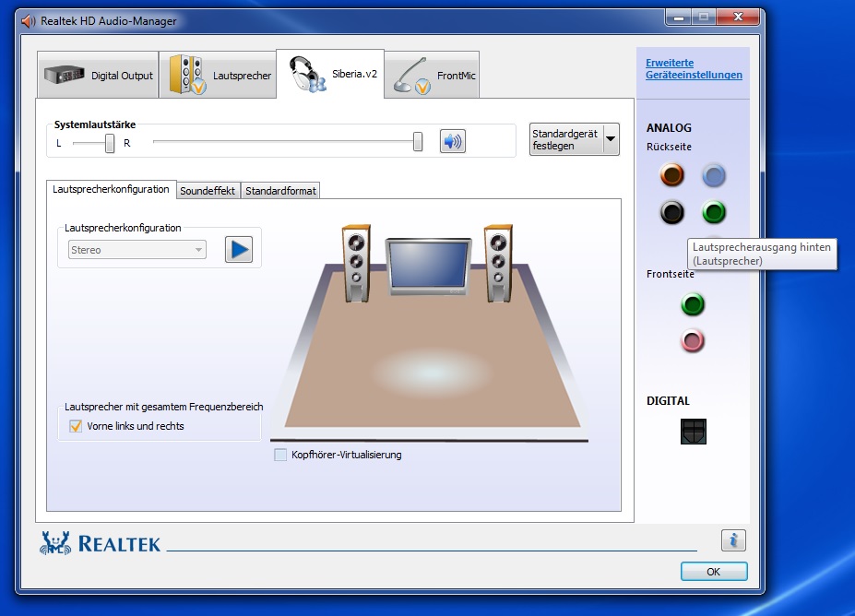This screenshot has width=855, height=616.
Task: Click the digital optical output connector
Action: pos(693,432)
